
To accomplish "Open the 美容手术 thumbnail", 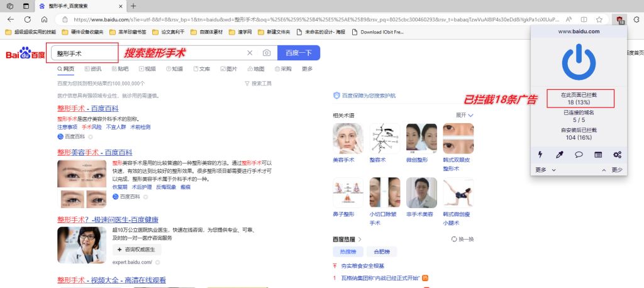I will [x=348, y=138].
